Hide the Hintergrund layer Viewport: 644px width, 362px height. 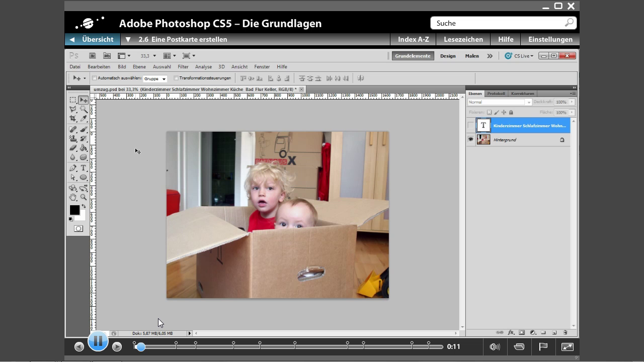point(471,139)
